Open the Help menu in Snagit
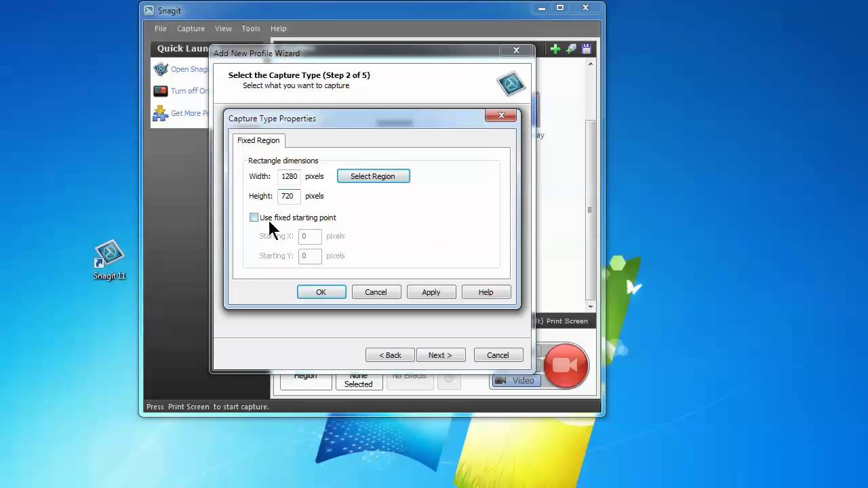868x488 pixels. 278,28
